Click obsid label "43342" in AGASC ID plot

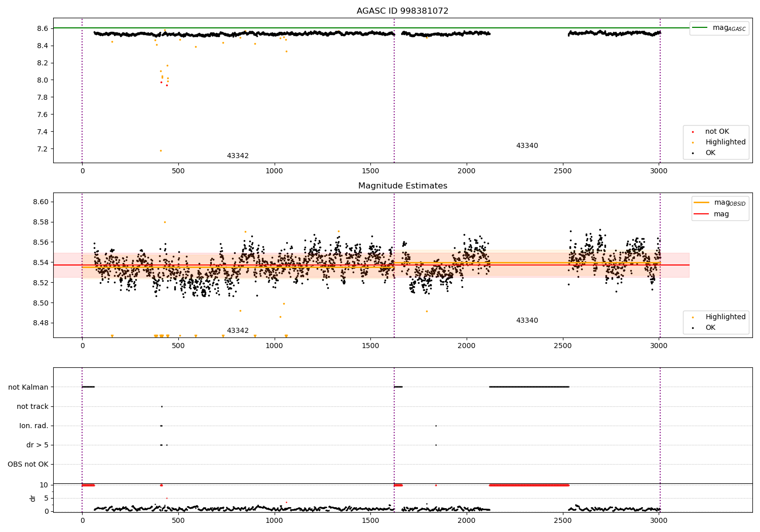tap(238, 156)
